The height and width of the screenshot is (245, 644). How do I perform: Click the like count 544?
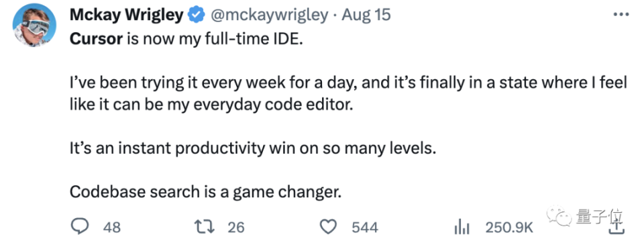[x=365, y=228]
